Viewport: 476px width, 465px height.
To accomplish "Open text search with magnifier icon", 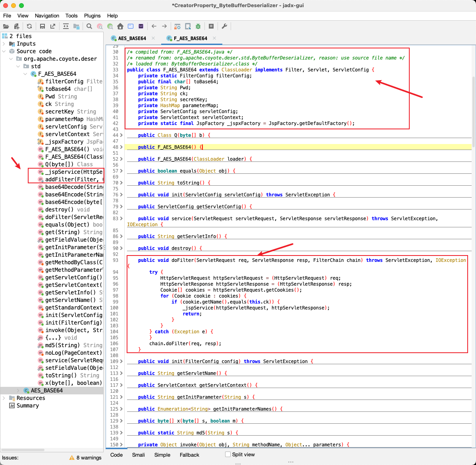I will click(x=89, y=27).
